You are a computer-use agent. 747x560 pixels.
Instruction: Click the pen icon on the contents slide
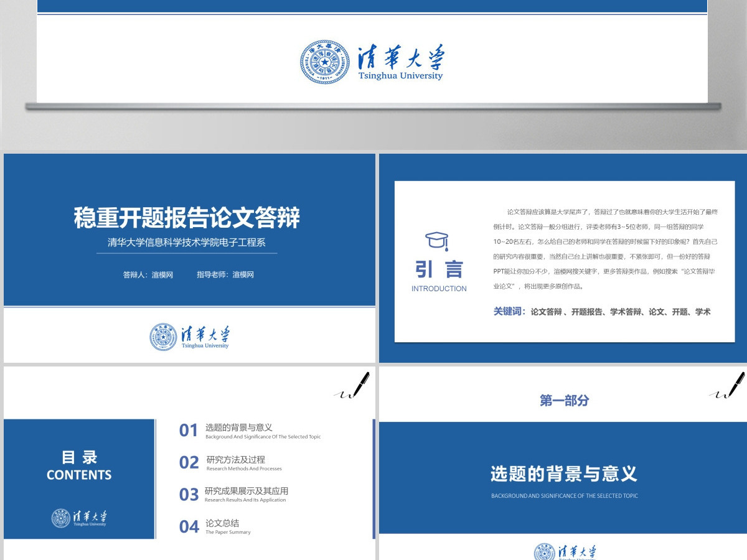tap(353, 385)
